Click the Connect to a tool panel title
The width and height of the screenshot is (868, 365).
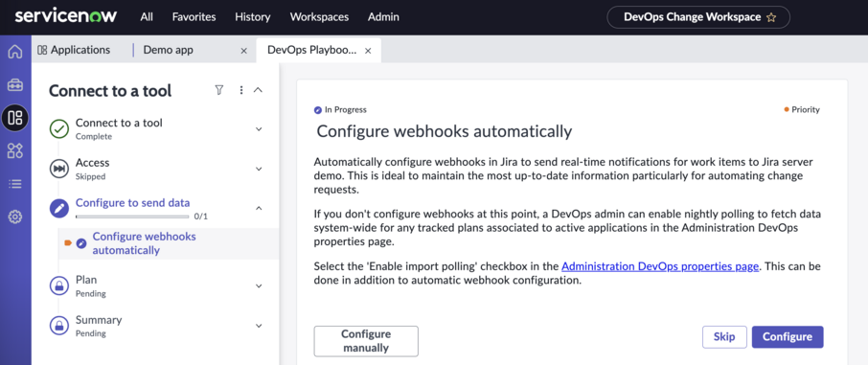(110, 90)
